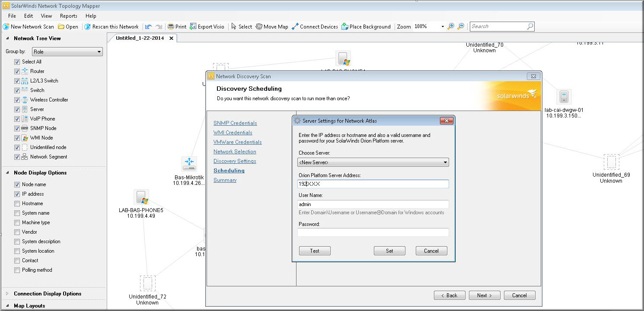Toggle the Server role checkbox
Image resolution: width=644 pixels, height=311 pixels.
17,109
